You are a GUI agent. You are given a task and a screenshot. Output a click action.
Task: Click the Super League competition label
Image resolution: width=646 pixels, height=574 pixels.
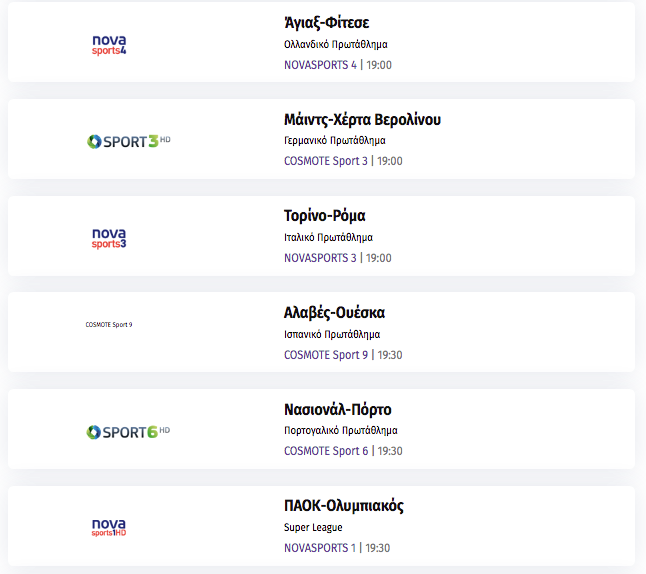[x=313, y=527]
